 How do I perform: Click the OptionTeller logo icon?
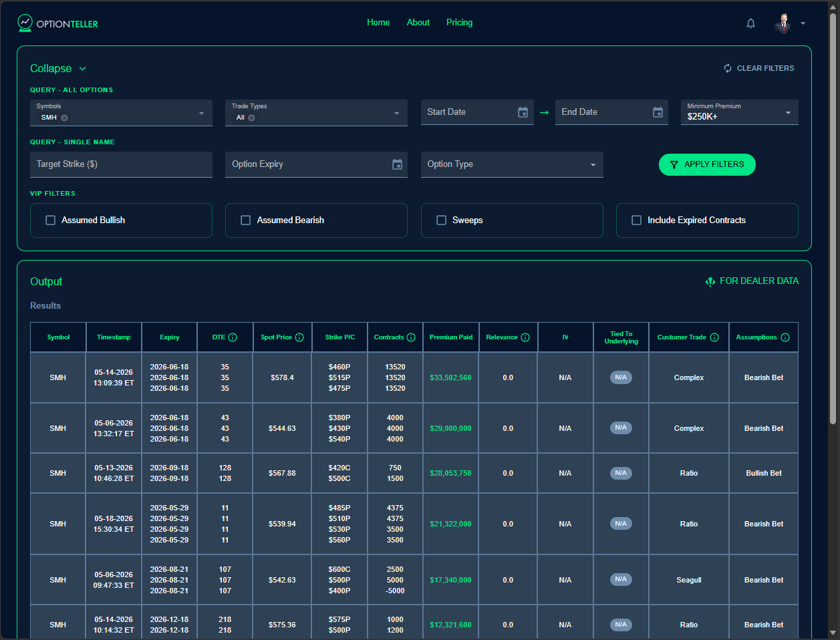point(25,23)
